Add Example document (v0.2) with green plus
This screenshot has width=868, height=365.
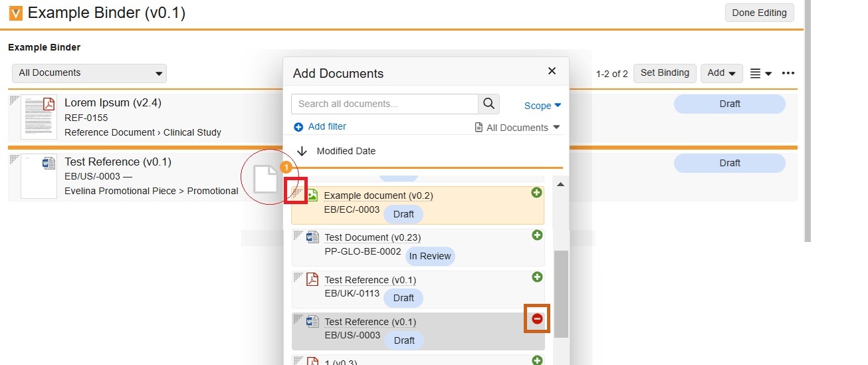pos(536,193)
